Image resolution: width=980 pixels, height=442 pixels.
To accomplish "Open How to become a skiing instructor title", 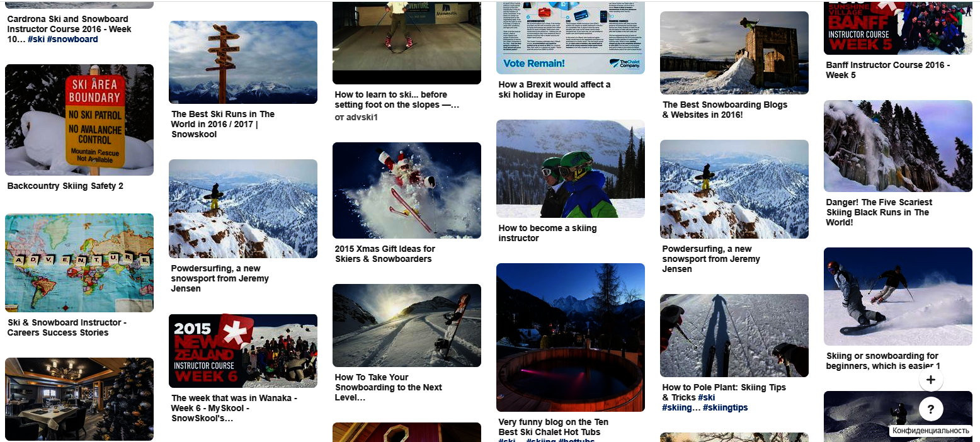I will pyautogui.click(x=547, y=233).
